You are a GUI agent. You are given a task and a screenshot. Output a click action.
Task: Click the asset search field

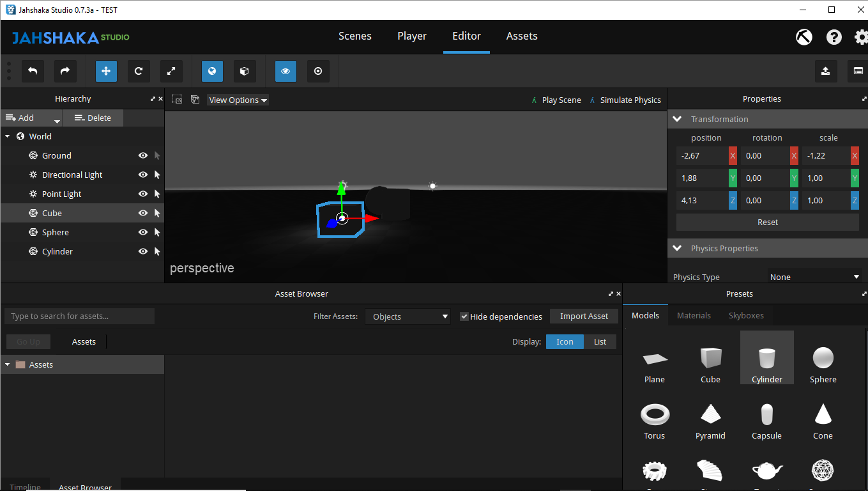coord(80,316)
